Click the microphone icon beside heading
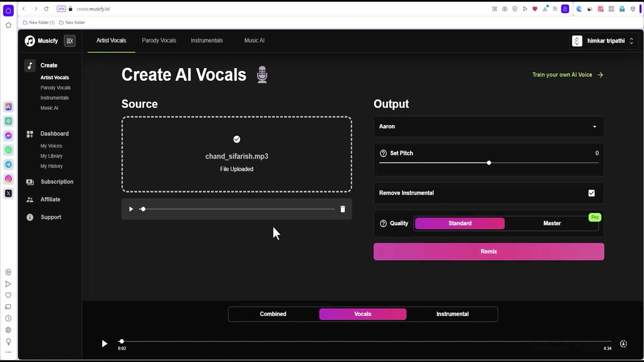 (262, 74)
